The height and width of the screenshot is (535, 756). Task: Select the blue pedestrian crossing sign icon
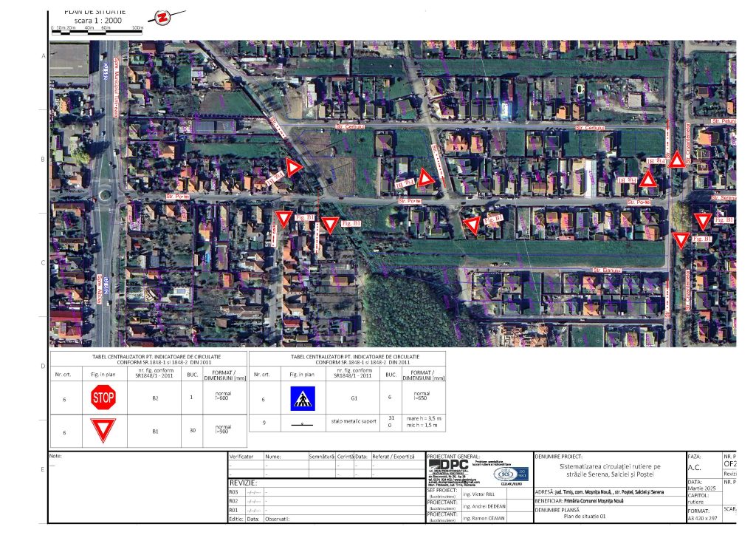coord(303,398)
